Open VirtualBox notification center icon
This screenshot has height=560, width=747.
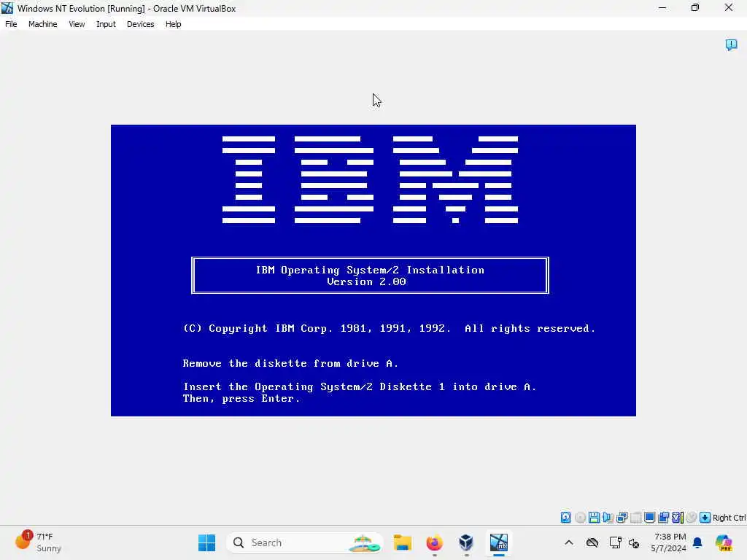(731, 44)
